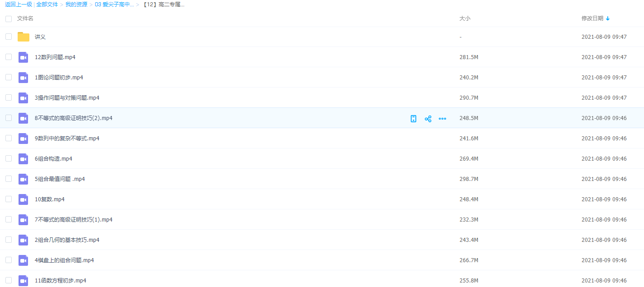The image size is (644, 287).
Task: Open the file 9数列中的复杂不等式.mp4
Action: tap(67, 139)
